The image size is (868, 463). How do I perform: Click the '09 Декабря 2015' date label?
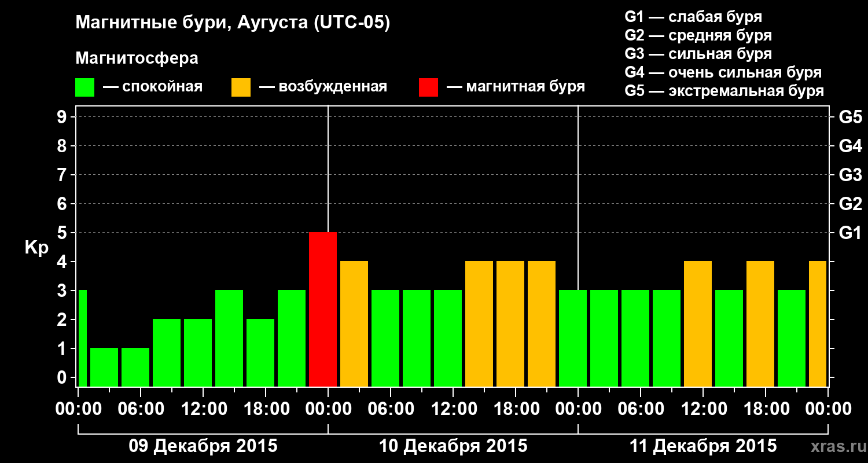coord(203,446)
